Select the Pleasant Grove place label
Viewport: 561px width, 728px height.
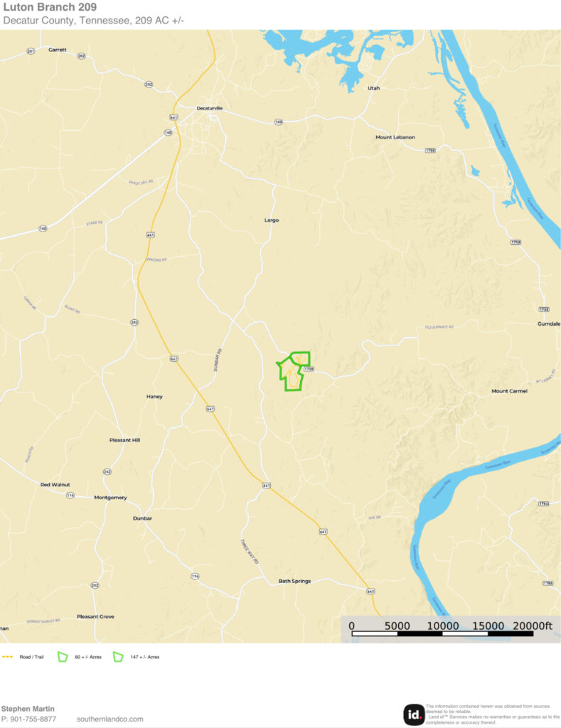click(x=96, y=616)
